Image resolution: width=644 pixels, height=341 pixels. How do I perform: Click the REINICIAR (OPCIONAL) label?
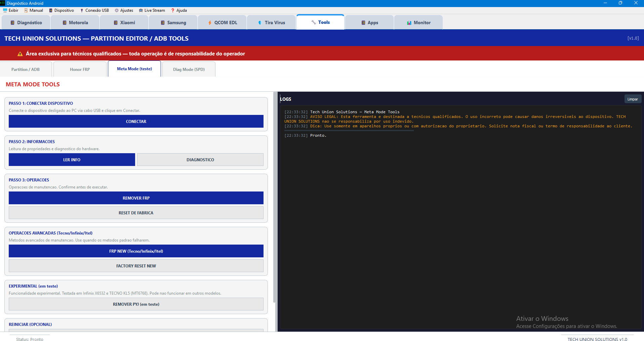click(30, 325)
